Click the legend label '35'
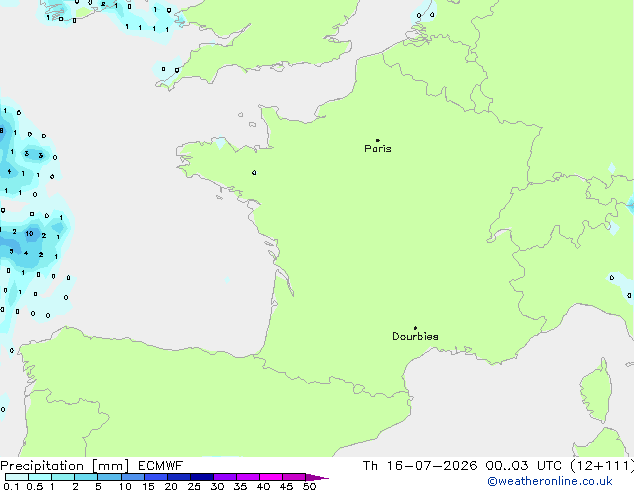Image resolution: width=634 pixels, height=490 pixels. pyautogui.click(x=240, y=486)
